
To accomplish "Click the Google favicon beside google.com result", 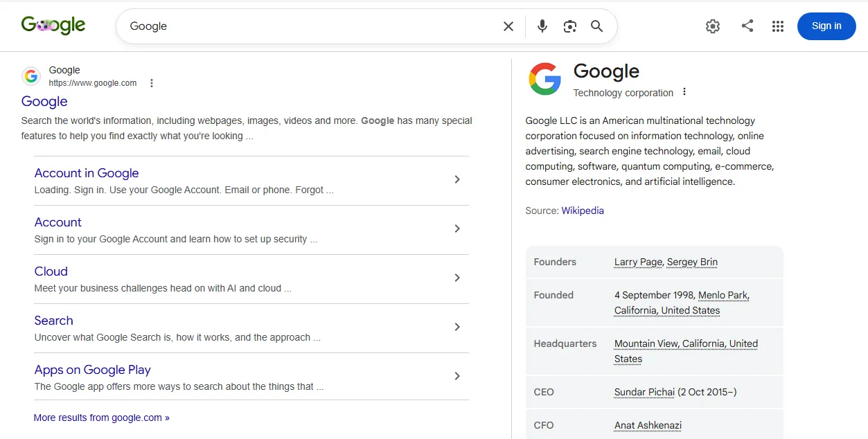I will coord(31,76).
